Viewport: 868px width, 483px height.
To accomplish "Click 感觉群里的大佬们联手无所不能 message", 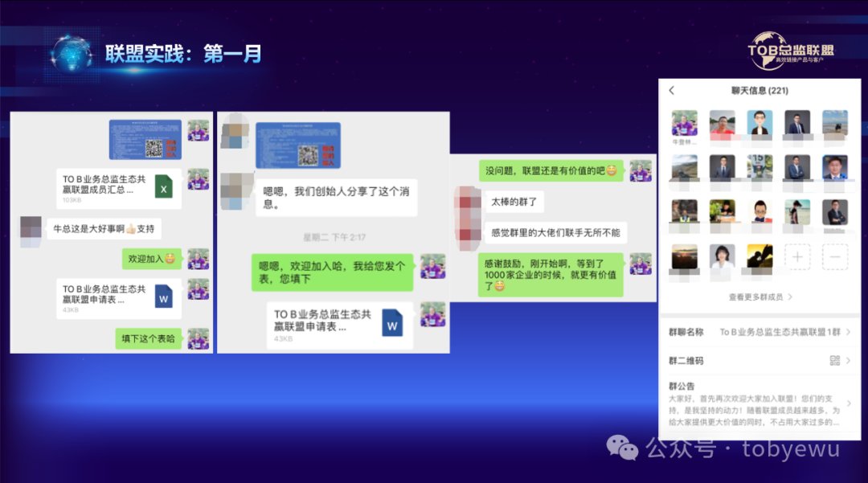I will tap(556, 233).
